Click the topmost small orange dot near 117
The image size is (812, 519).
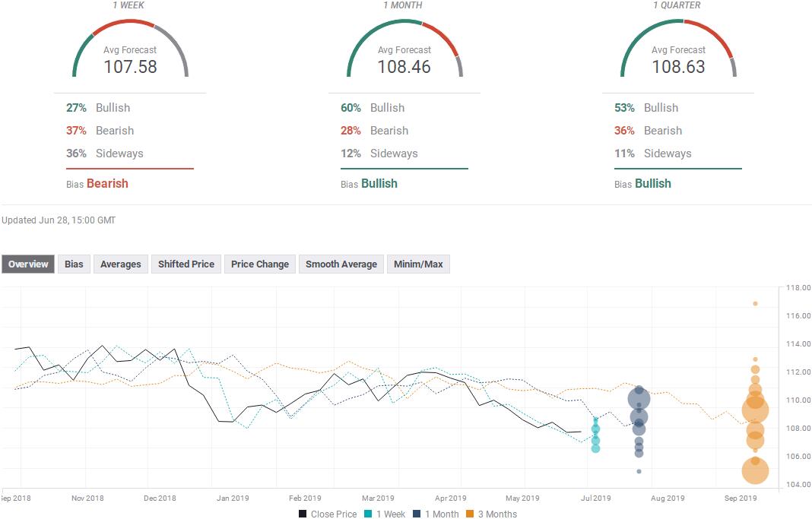point(755,303)
